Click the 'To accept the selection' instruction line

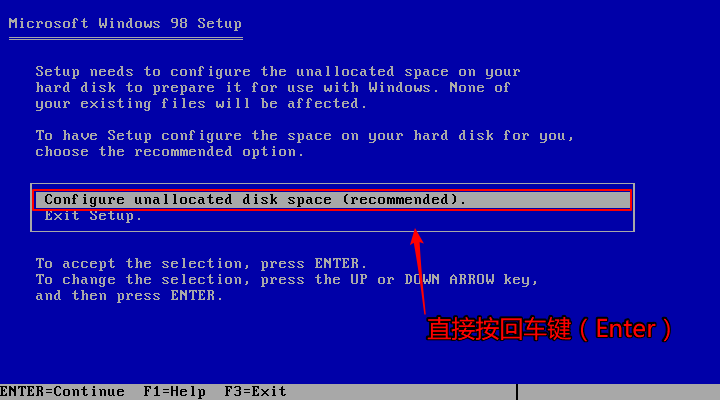tap(201, 264)
